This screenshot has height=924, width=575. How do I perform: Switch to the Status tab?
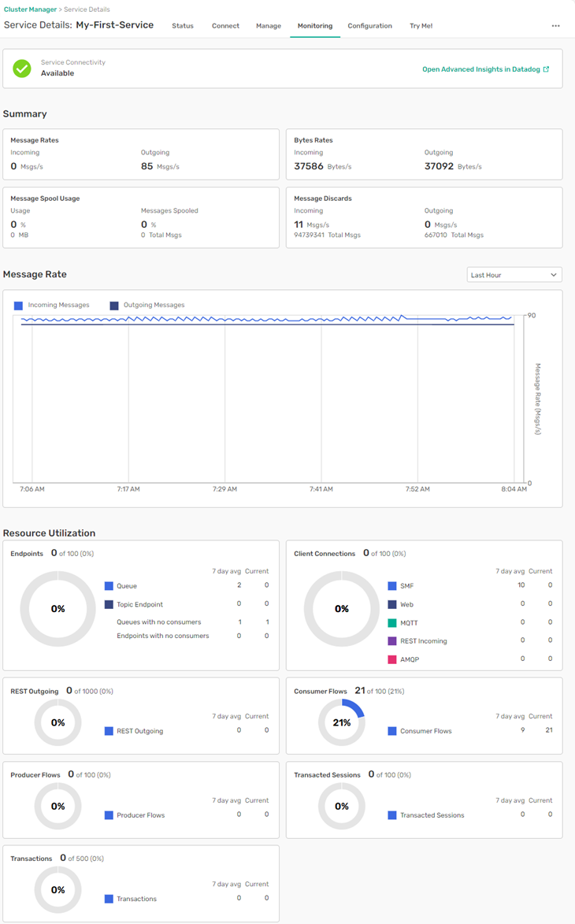(x=183, y=26)
